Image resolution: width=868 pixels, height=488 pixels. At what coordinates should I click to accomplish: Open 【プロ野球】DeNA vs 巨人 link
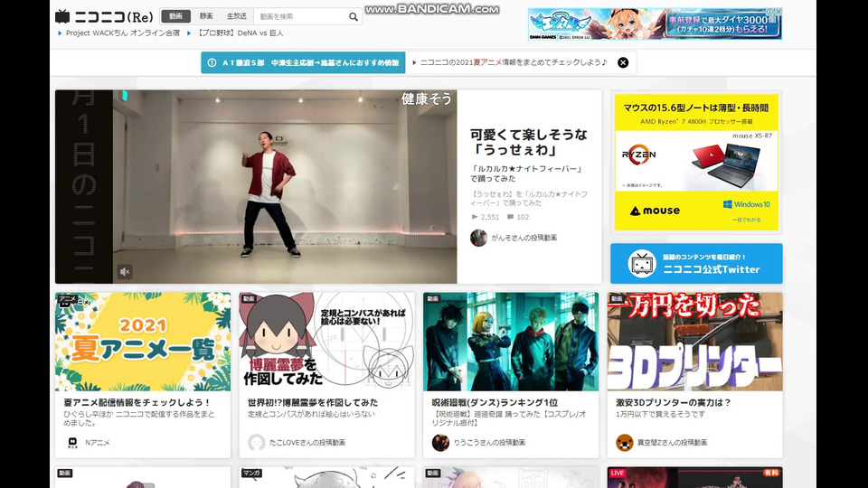coord(241,33)
